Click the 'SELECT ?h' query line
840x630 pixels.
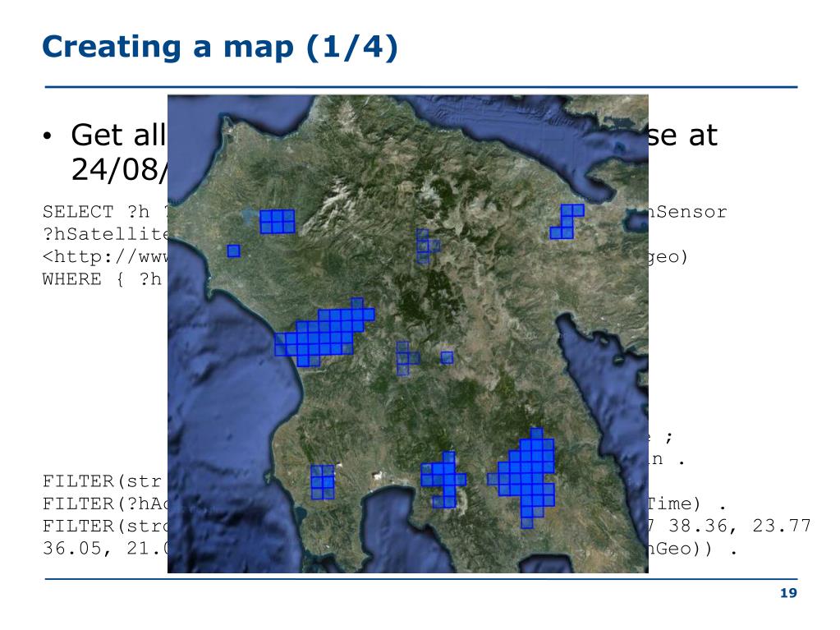[105, 212]
